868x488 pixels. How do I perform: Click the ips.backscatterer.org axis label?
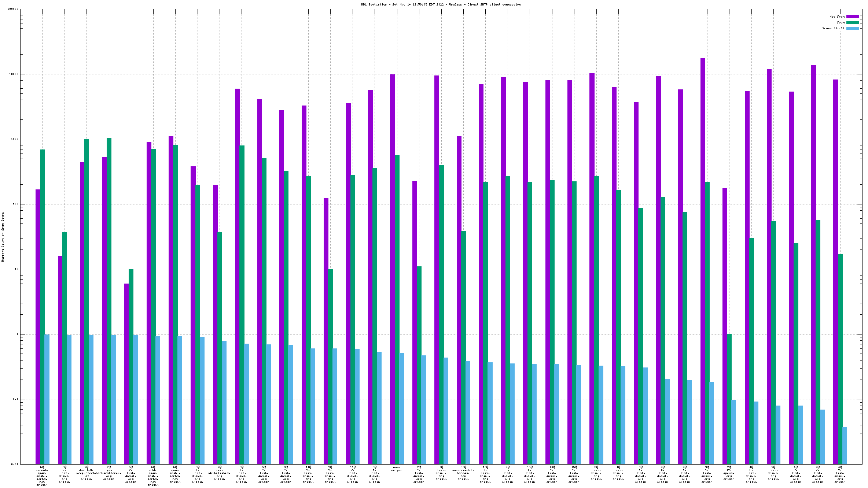[109, 473]
